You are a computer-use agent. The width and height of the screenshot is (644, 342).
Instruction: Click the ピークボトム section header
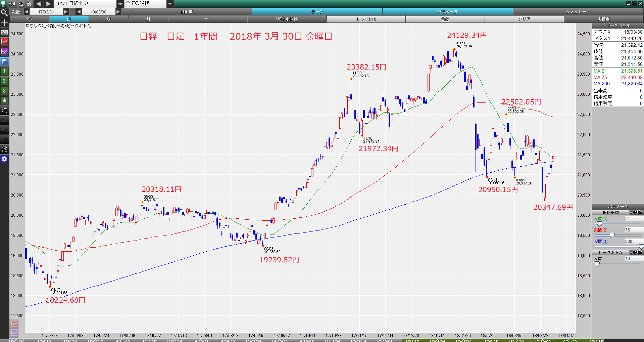610,252
